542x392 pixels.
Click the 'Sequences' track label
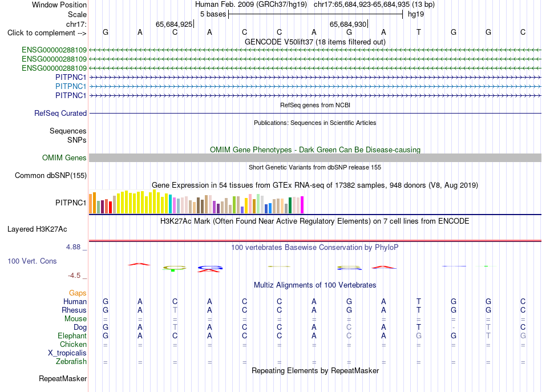68,131
